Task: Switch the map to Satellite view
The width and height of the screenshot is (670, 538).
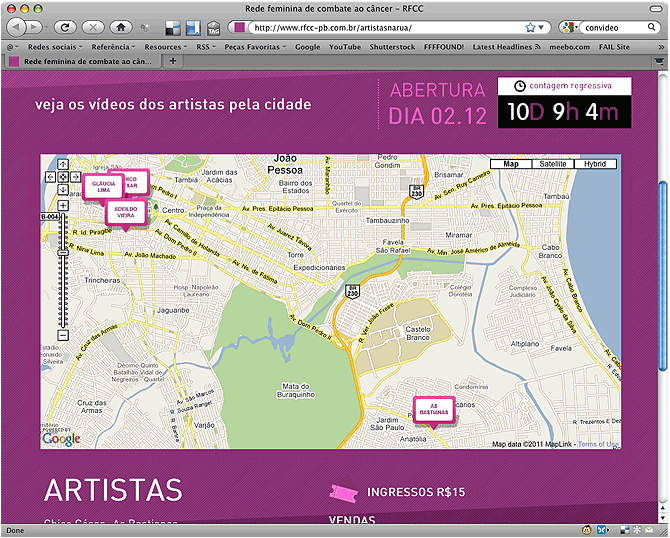Action: 553,164
